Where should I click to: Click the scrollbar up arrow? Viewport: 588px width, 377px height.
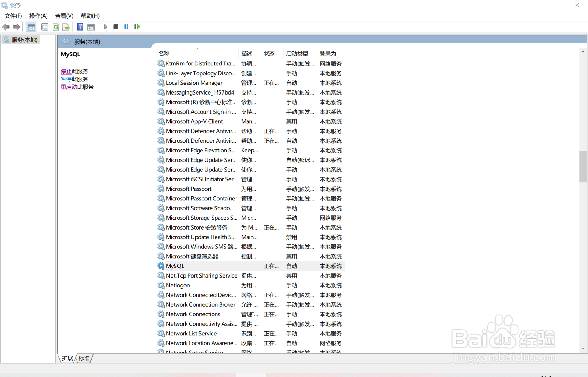(583, 52)
